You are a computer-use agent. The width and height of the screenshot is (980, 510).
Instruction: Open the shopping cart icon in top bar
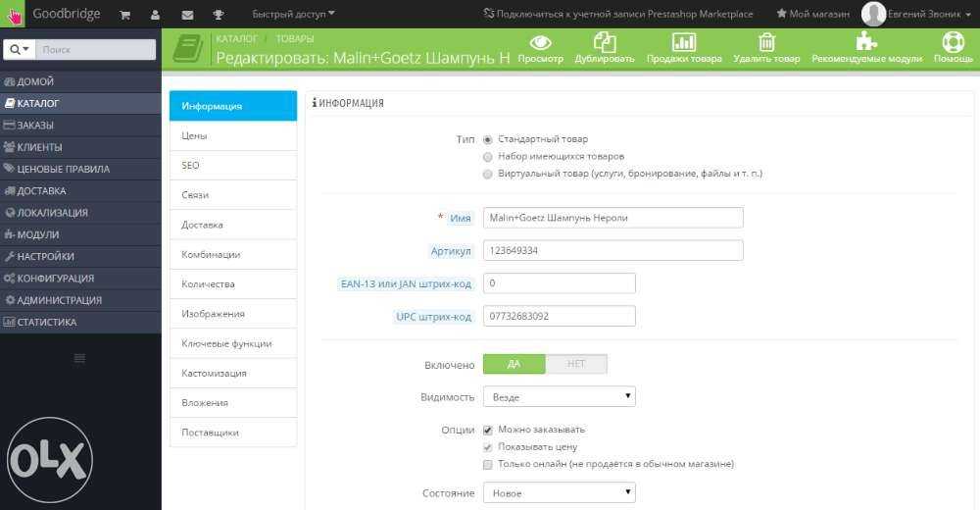pos(125,15)
